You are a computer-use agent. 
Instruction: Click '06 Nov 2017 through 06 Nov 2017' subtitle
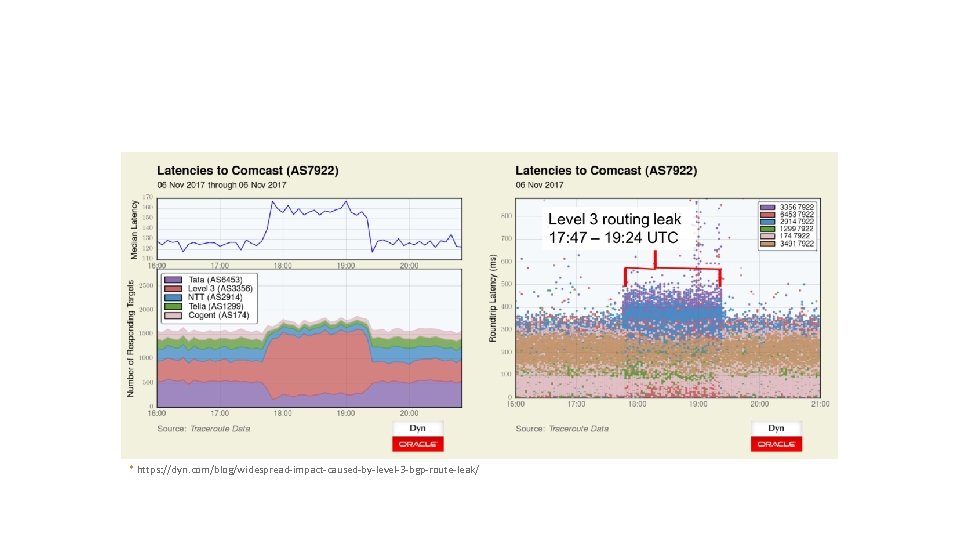(222, 185)
